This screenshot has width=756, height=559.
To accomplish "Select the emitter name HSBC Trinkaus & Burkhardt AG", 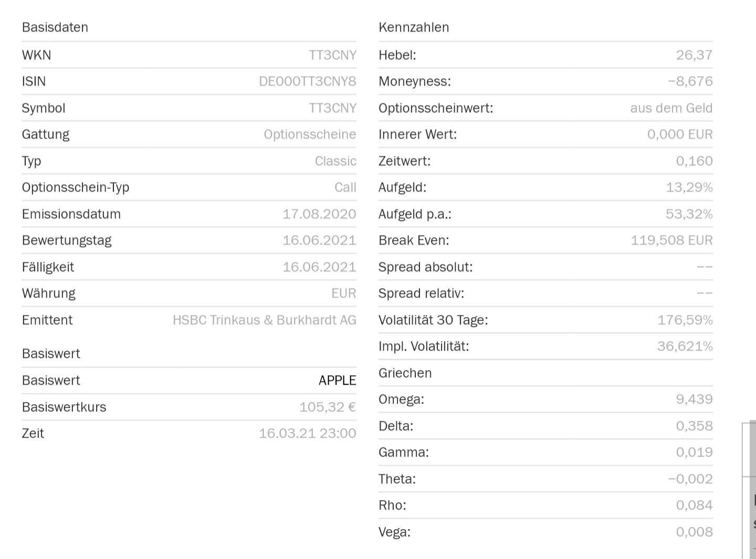I will click(264, 320).
